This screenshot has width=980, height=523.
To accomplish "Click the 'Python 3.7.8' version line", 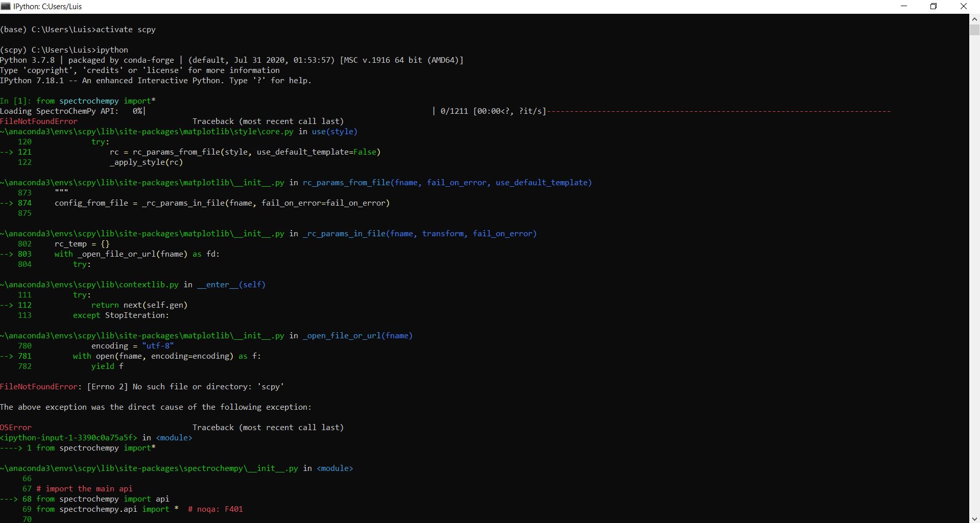I will 232,60.
